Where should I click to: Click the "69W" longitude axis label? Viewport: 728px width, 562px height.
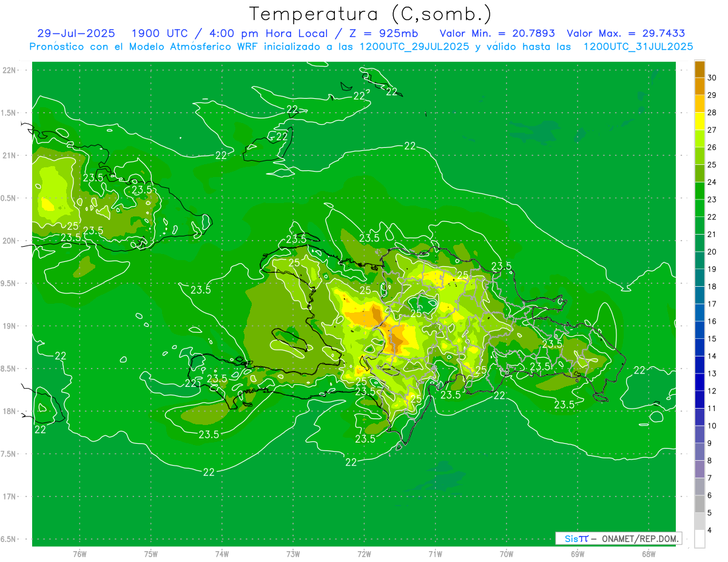pyautogui.click(x=578, y=554)
